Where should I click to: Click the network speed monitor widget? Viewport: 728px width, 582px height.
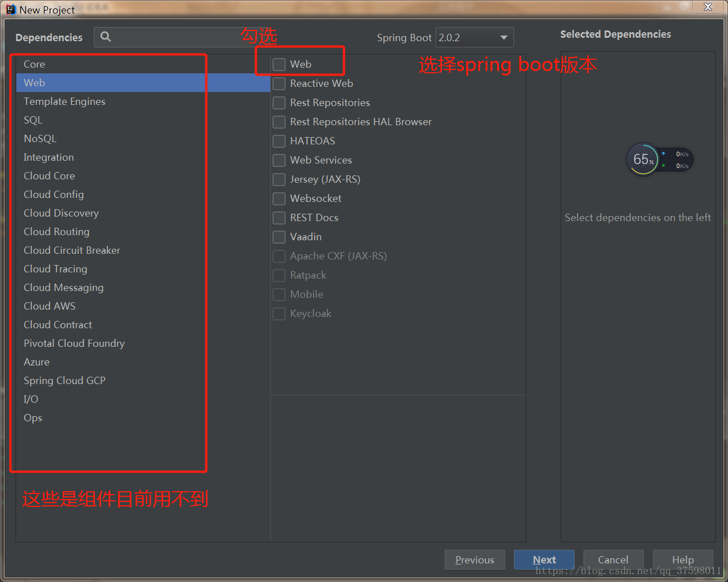(660, 160)
